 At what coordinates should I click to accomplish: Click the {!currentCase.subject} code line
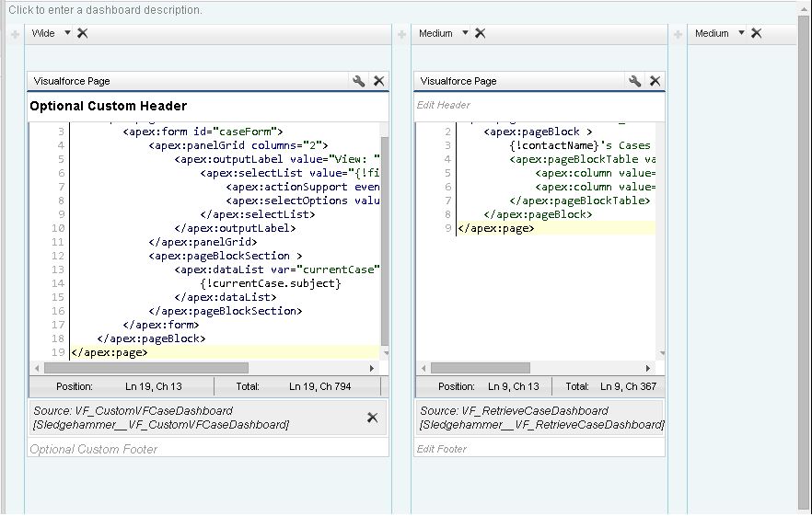pos(271,283)
